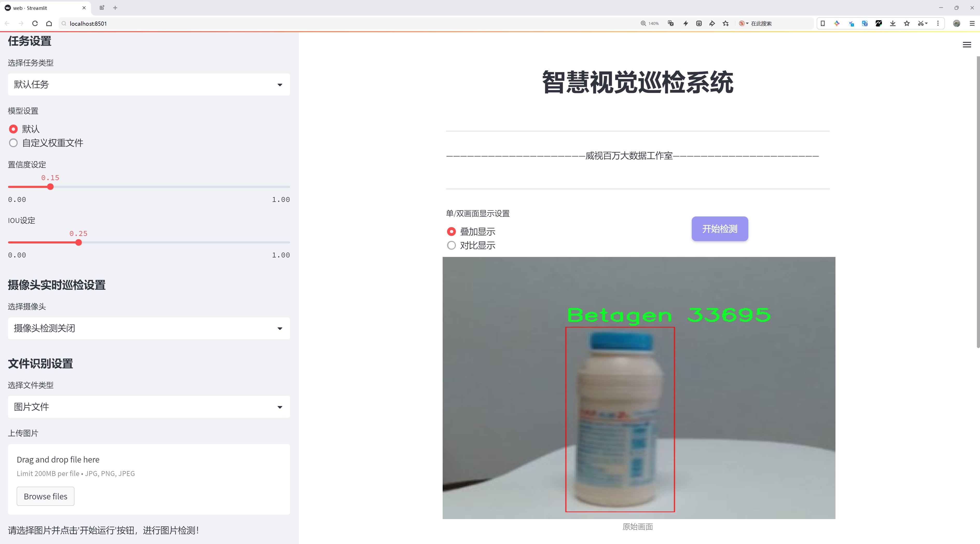Click the 原始画面 image caption
The height and width of the screenshot is (544, 980).
[638, 527]
